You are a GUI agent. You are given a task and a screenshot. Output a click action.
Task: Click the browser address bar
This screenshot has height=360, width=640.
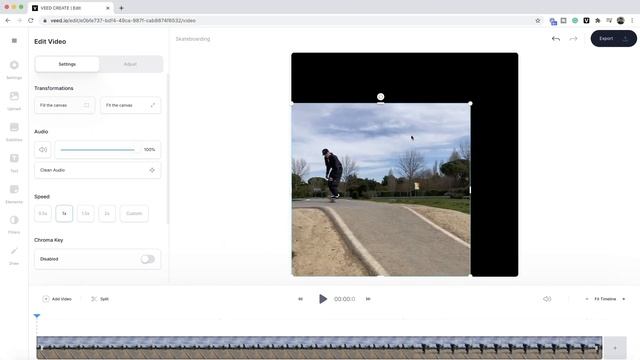pos(286,20)
